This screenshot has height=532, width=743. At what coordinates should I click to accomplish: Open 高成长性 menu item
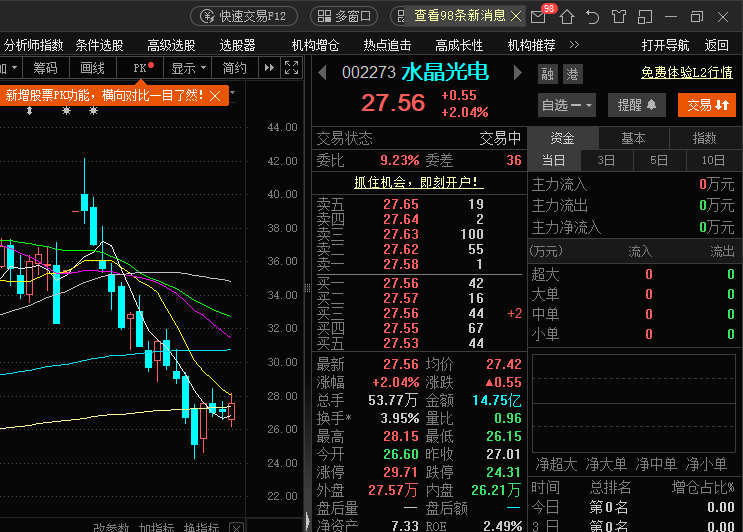[x=459, y=45]
